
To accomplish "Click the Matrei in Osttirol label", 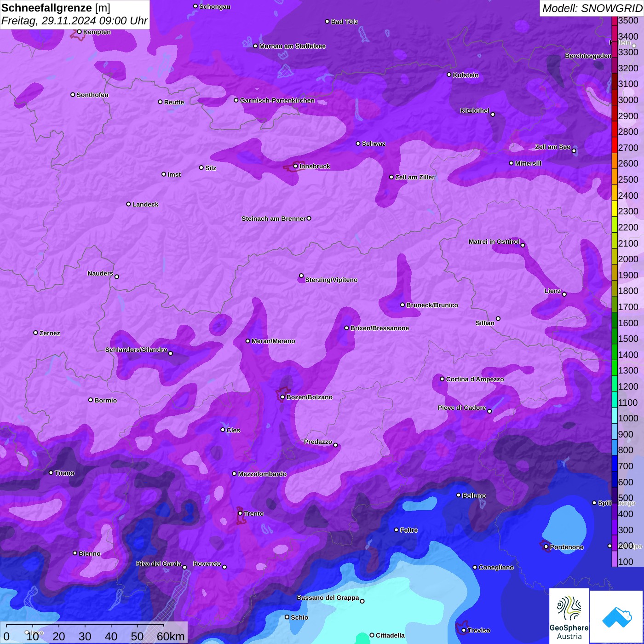I will coord(494,241).
